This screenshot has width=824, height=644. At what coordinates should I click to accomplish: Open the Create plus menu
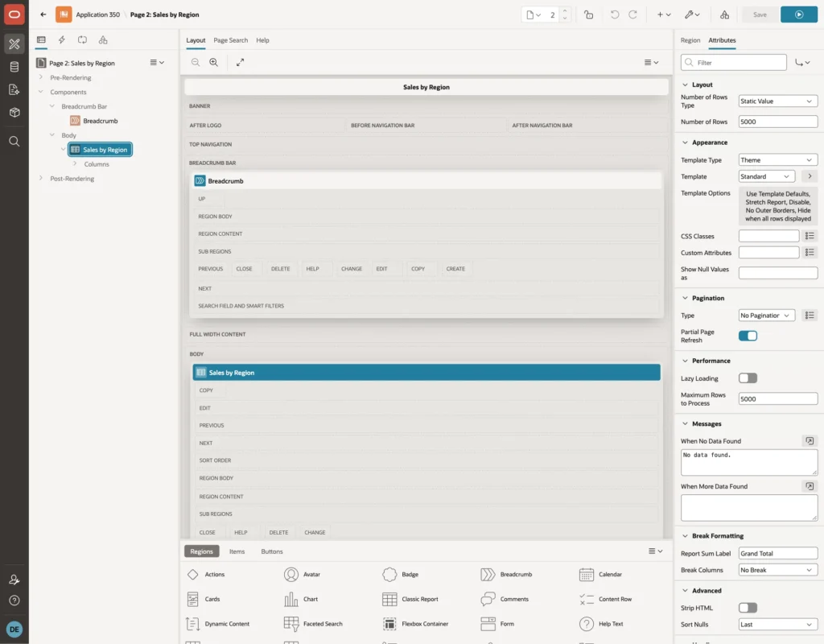pos(664,14)
